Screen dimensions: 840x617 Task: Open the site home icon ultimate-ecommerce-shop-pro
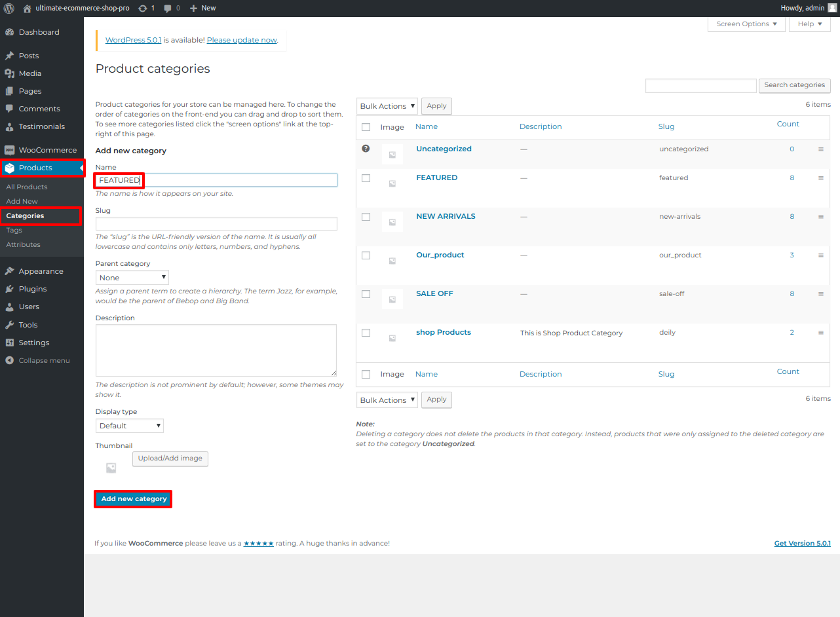[27, 8]
